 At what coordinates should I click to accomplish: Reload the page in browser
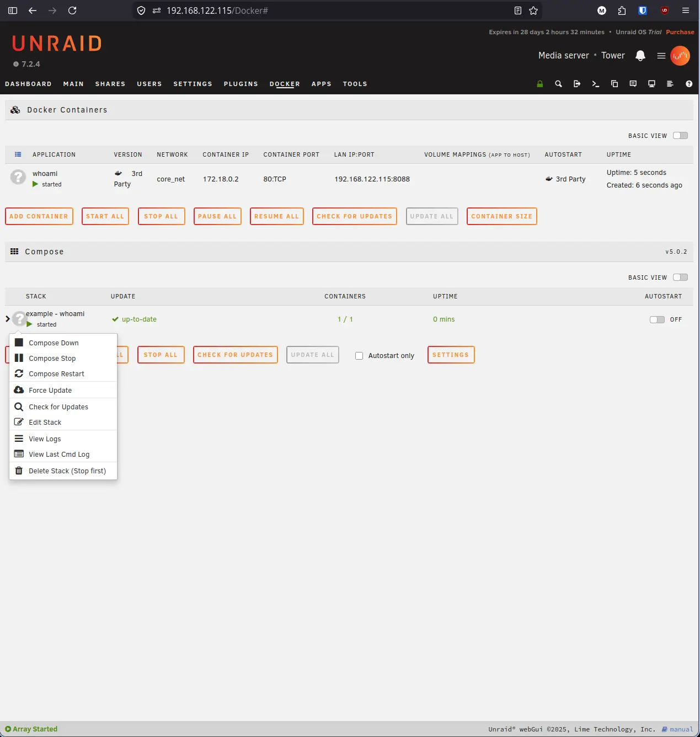pyautogui.click(x=72, y=10)
